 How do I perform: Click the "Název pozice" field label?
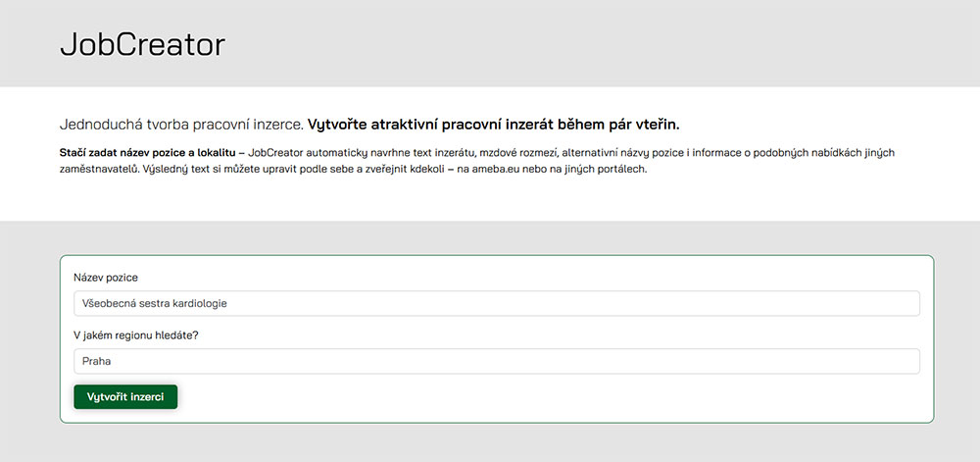[x=106, y=278]
